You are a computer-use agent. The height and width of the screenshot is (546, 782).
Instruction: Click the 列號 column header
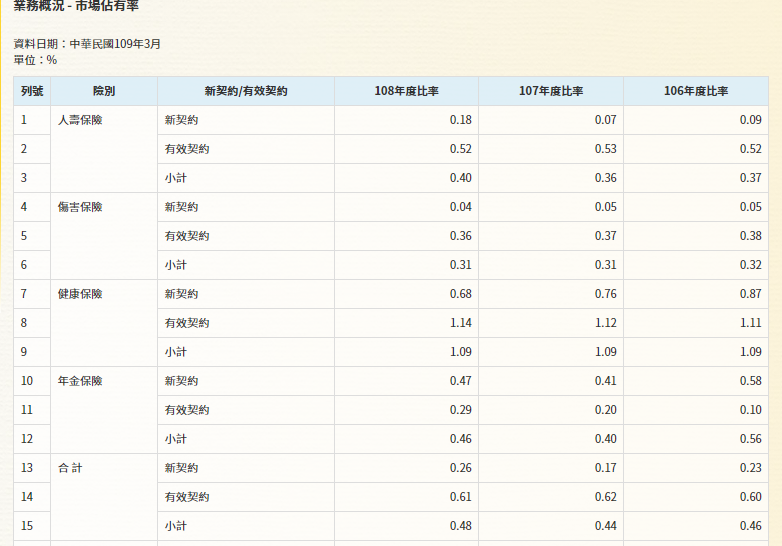32,91
